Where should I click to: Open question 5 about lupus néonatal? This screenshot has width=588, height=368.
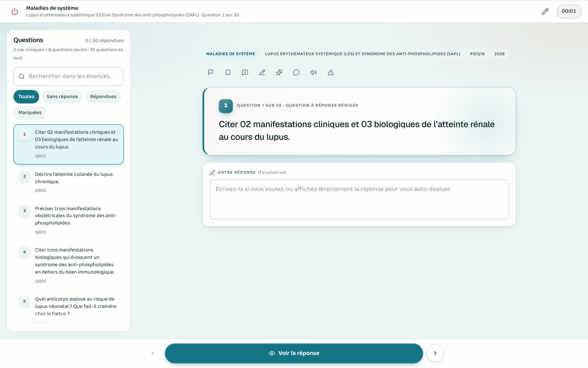[x=69, y=310]
